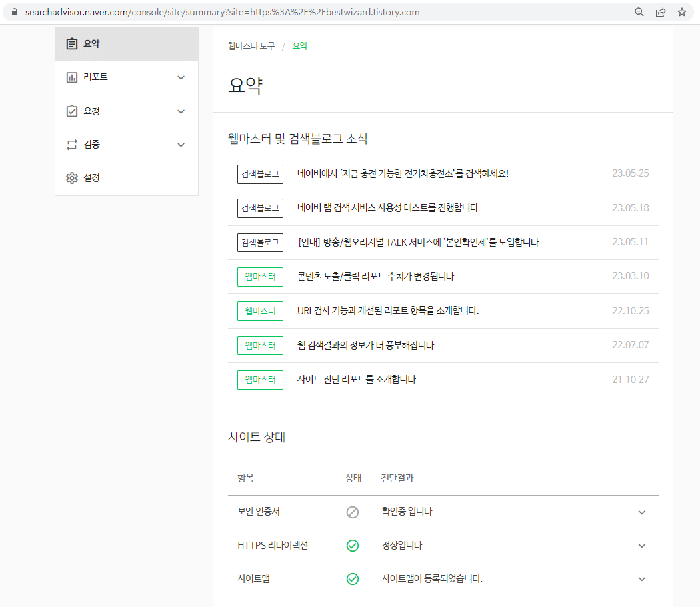The width and height of the screenshot is (700, 607).
Task: Open the 설정 settings gear icon
Action: point(72,178)
